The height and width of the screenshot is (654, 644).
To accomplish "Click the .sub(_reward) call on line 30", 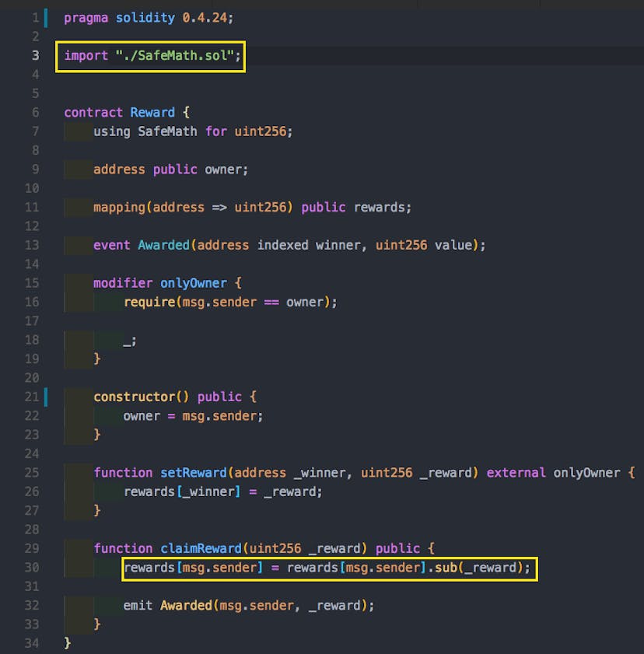I will coord(477,568).
